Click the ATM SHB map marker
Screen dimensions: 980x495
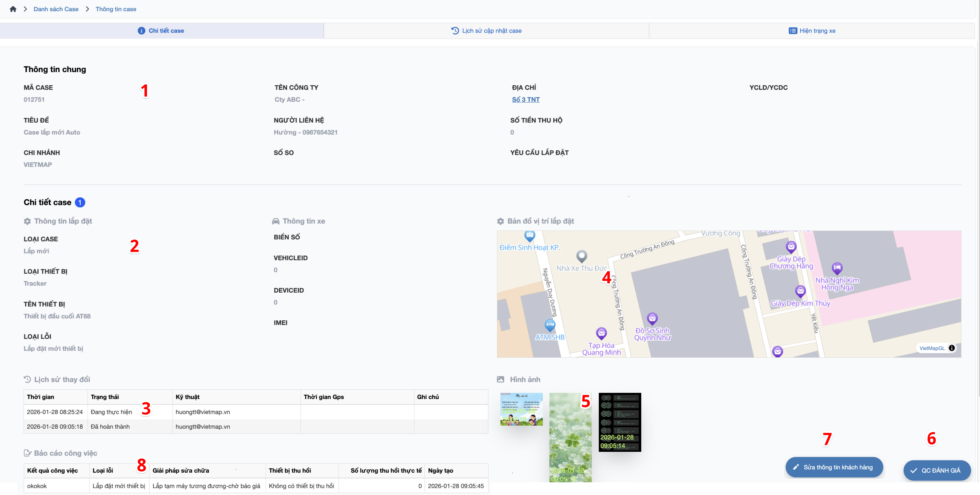(x=550, y=325)
